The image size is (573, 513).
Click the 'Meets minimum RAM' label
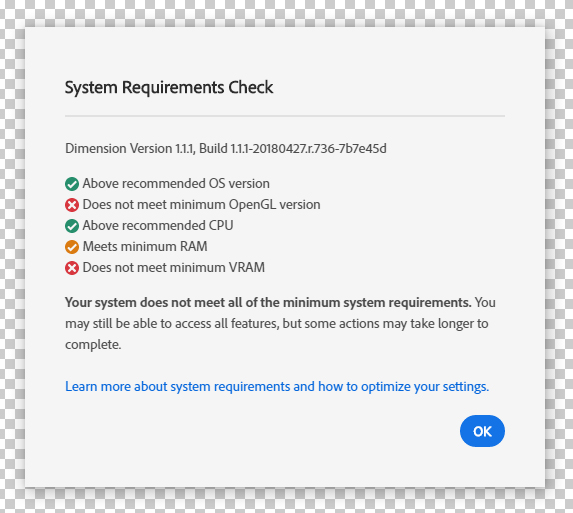tap(145, 246)
